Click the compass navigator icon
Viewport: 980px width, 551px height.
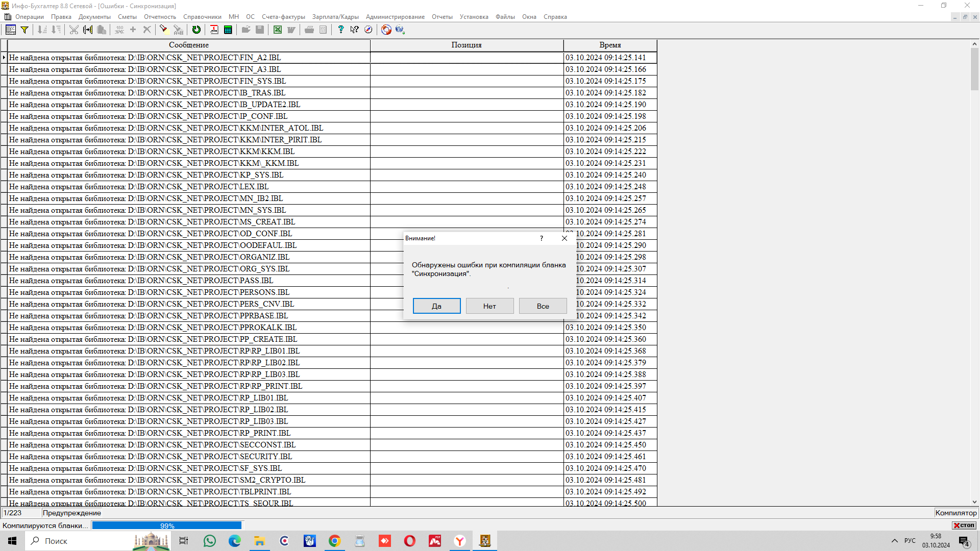pyautogui.click(x=369, y=30)
